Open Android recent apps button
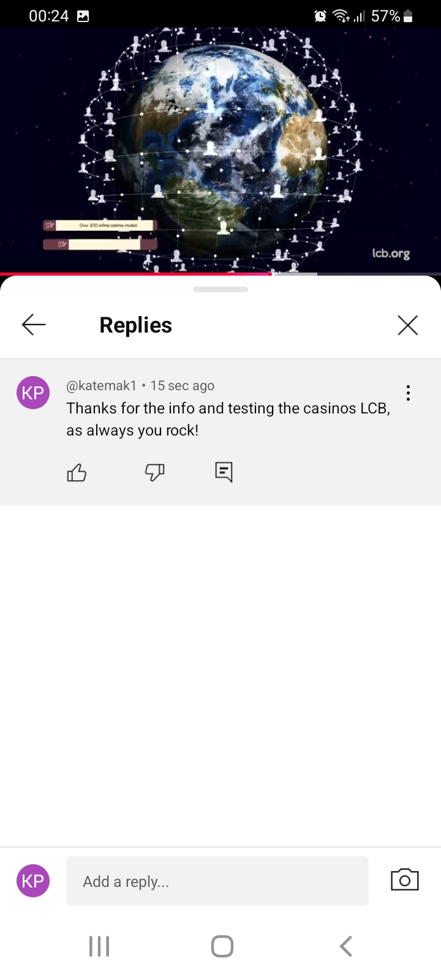This screenshot has width=441, height=980. pos(99,946)
